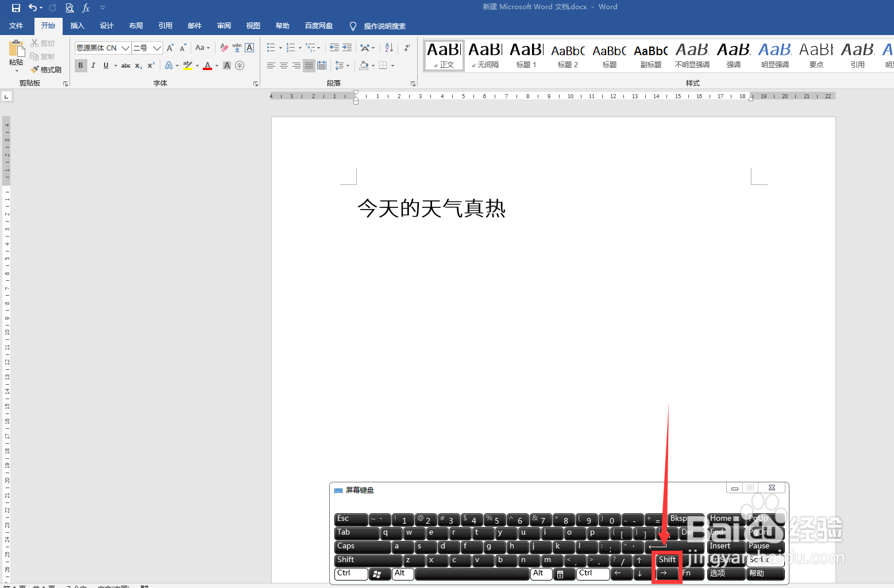Expand the line spacing dropdown
Image resolution: width=894 pixels, height=588 pixels.
[x=347, y=65]
